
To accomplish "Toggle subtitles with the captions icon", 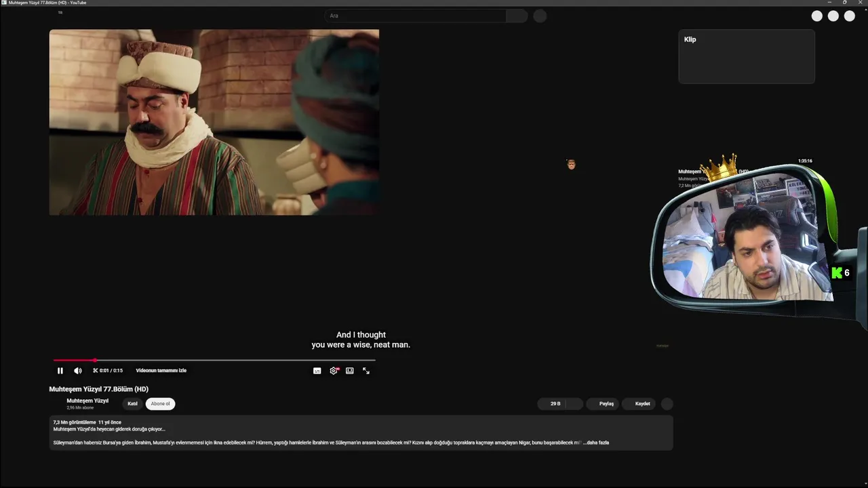I will tap(317, 371).
